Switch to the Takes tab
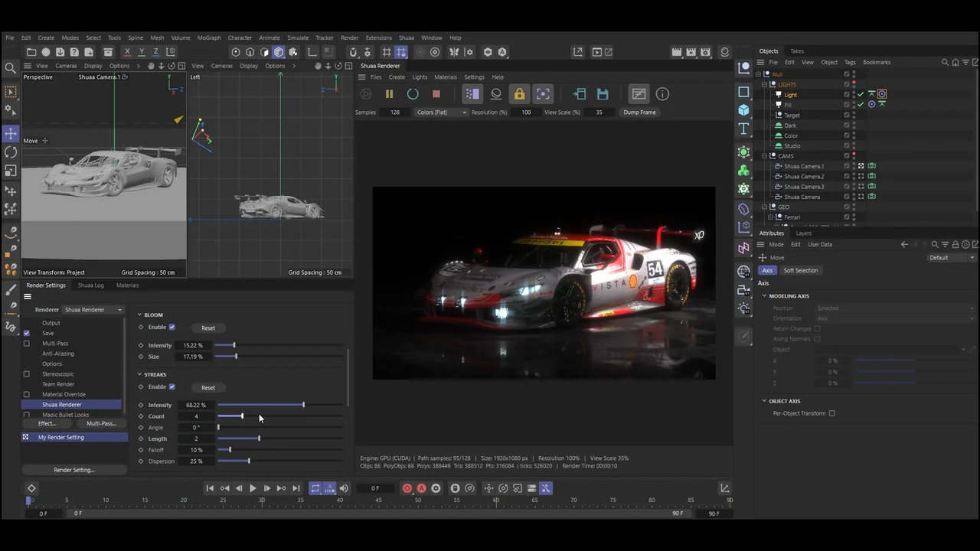The height and width of the screenshot is (551, 980). point(797,51)
